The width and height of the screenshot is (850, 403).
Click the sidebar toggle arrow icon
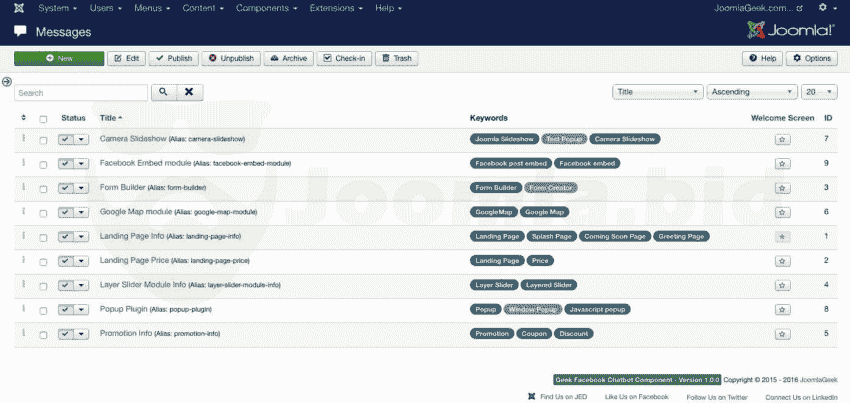tap(7, 82)
